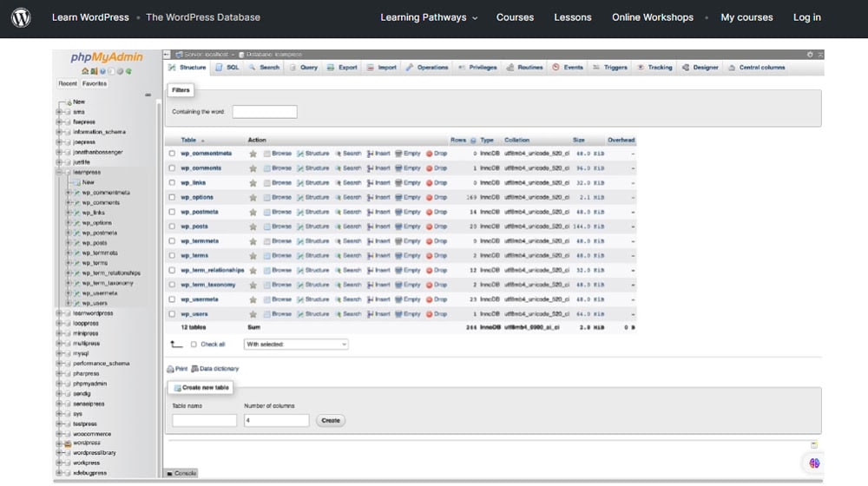Sort by the Table column header
Screen dimensions: 868x486
point(188,141)
